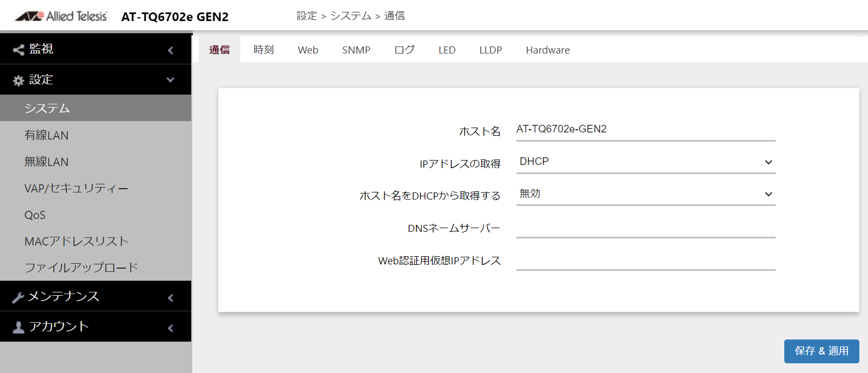Switch to the Web tab
The image size is (868, 373).
click(308, 50)
